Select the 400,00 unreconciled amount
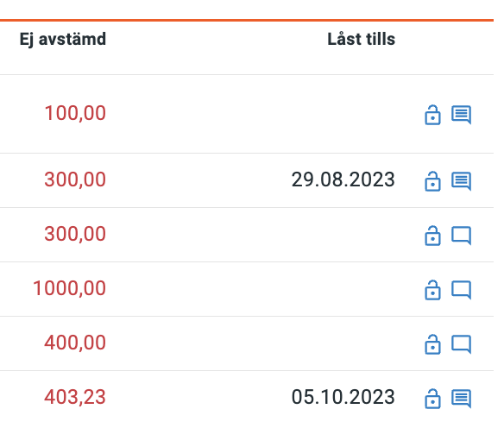The width and height of the screenshot is (504, 428). point(75,343)
